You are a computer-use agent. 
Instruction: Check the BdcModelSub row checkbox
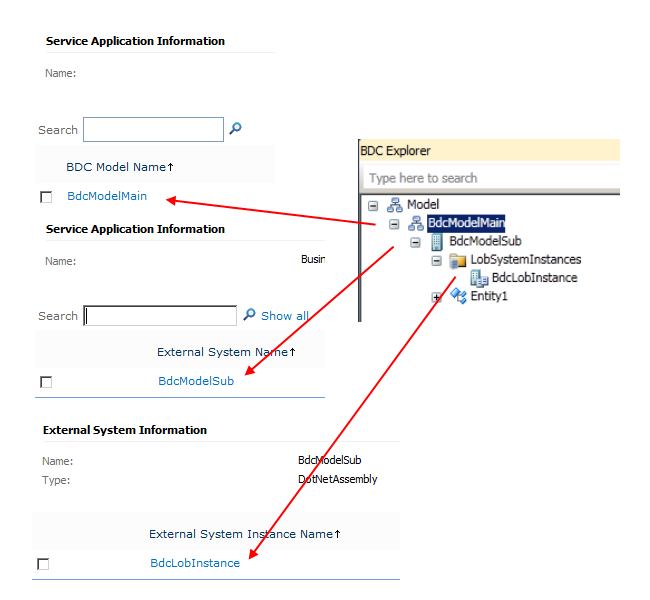tap(46, 382)
